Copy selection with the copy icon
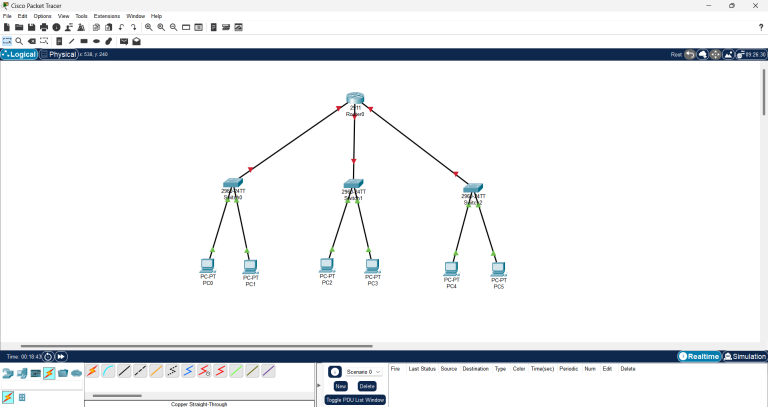768x407 pixels. (96, 27)
